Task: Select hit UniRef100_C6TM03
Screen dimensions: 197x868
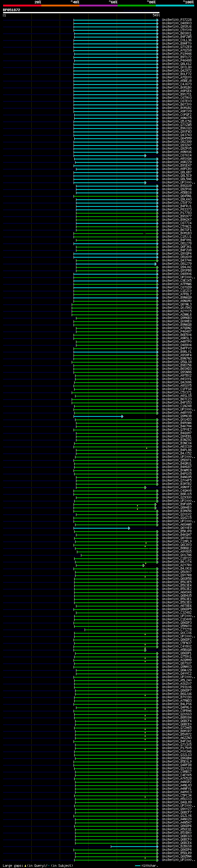Action: [x=177, y=98]
